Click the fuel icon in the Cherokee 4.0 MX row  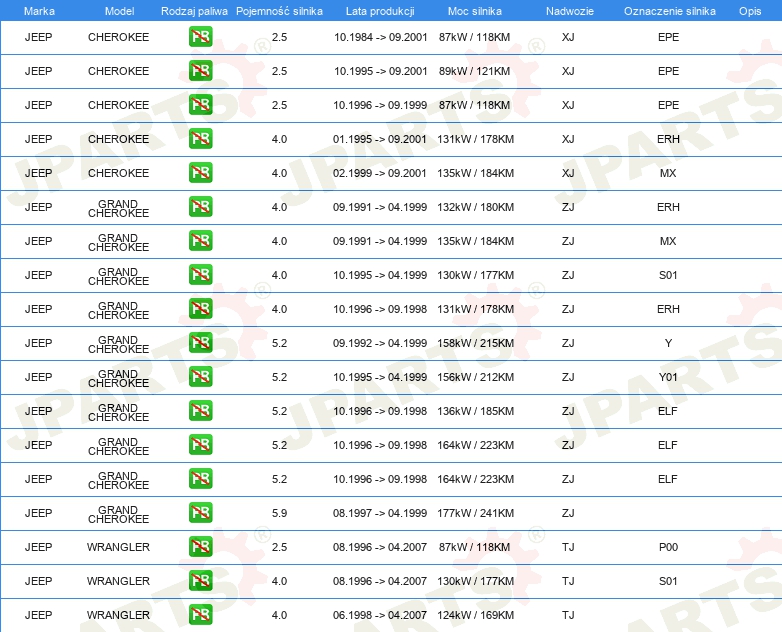200,173
